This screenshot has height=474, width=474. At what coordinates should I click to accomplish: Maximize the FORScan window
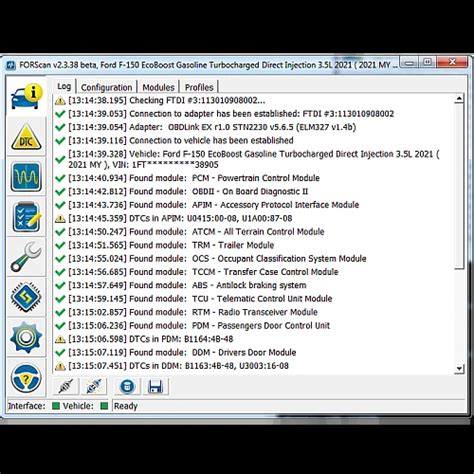tap(428, 62)
